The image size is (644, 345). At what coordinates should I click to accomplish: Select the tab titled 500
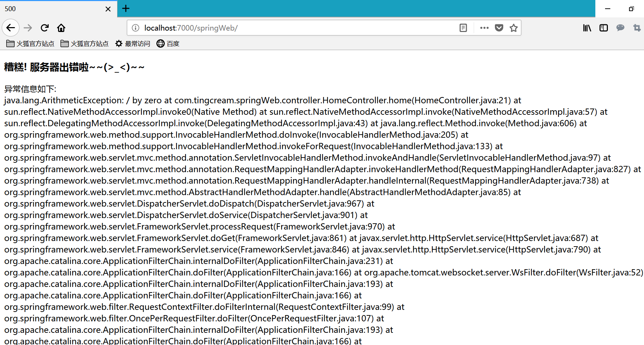coord(52,9)
